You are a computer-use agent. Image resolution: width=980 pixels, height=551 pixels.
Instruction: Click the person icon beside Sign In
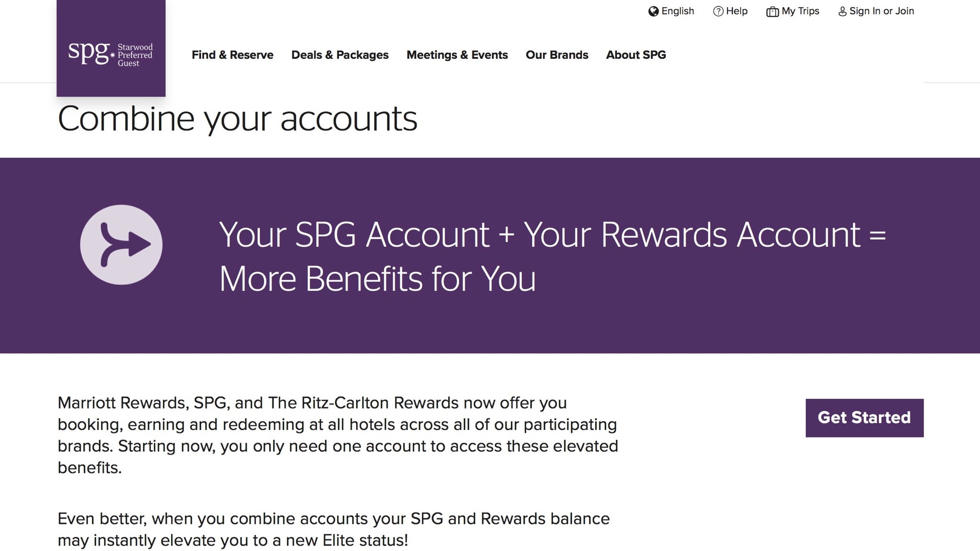click(842, 11)
